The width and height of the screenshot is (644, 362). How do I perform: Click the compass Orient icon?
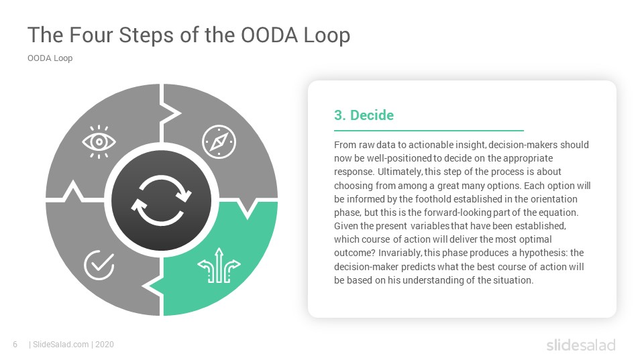click(219, 142)
